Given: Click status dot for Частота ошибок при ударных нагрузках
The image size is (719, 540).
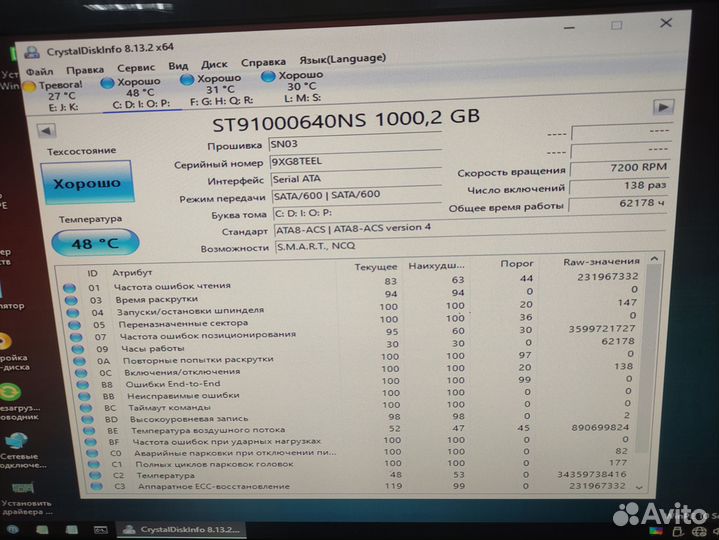Looking at the screenshot, I should [x=91, y=443].
